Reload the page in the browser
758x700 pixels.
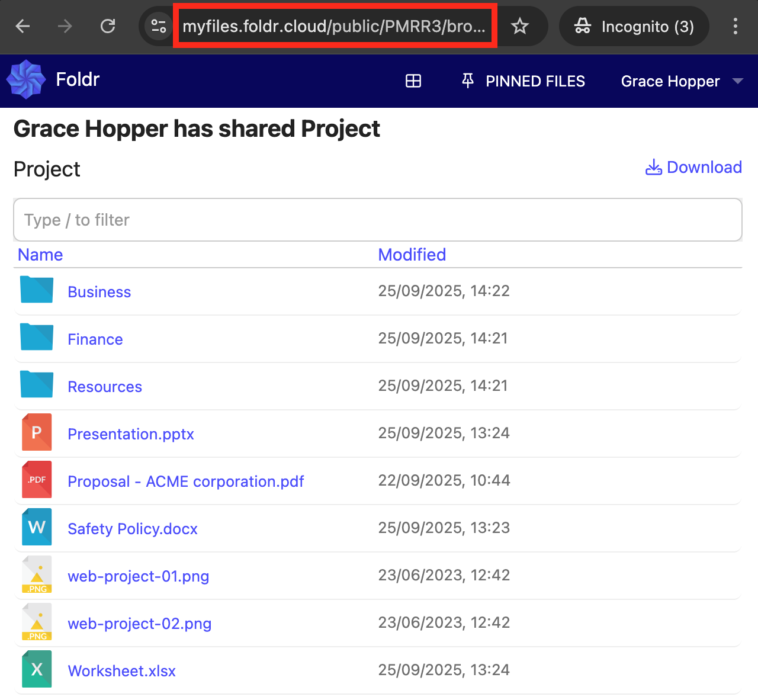pyautogui.click(x=108, y=26)
